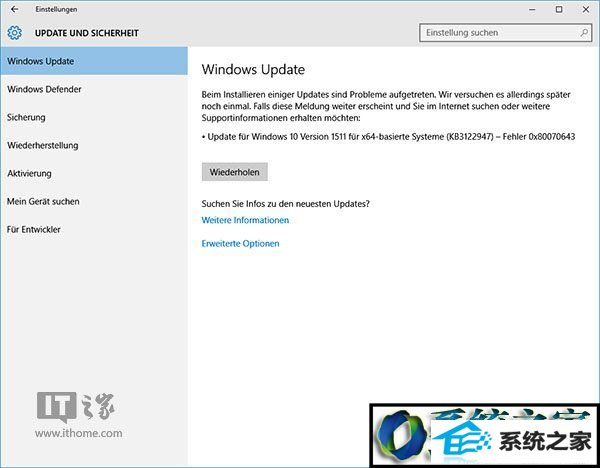
Task: Click 'Suchen Sie Infos zu den neuesten Updates?'
Action: 285,204
